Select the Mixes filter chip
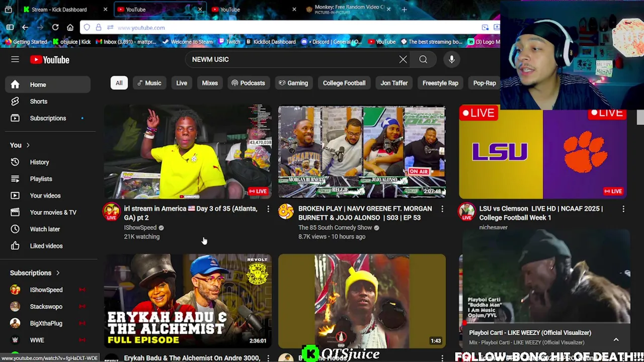Image resolution: width=644 pixels, height=362 pixels. click(210, 83)
